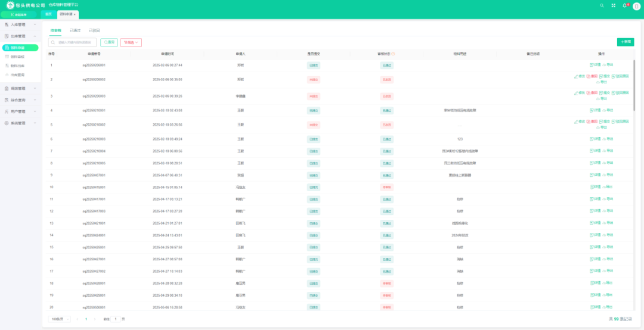Switch to the 首页 home tab
The image size is (644, 330).
[48, 14]
